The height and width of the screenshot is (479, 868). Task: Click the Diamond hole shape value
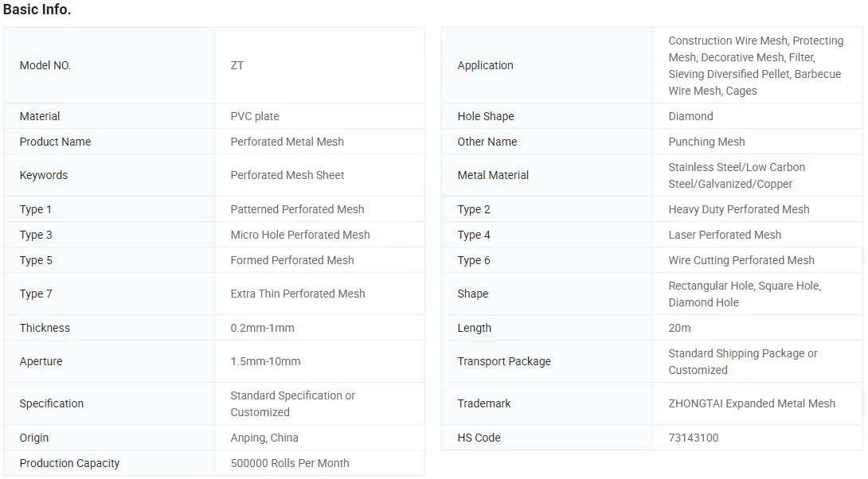coord(690,116)
